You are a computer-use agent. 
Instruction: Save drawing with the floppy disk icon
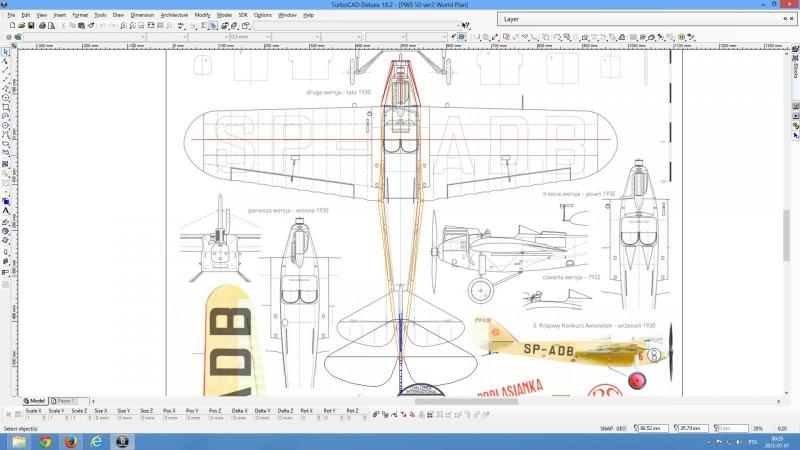pos(29,25)
